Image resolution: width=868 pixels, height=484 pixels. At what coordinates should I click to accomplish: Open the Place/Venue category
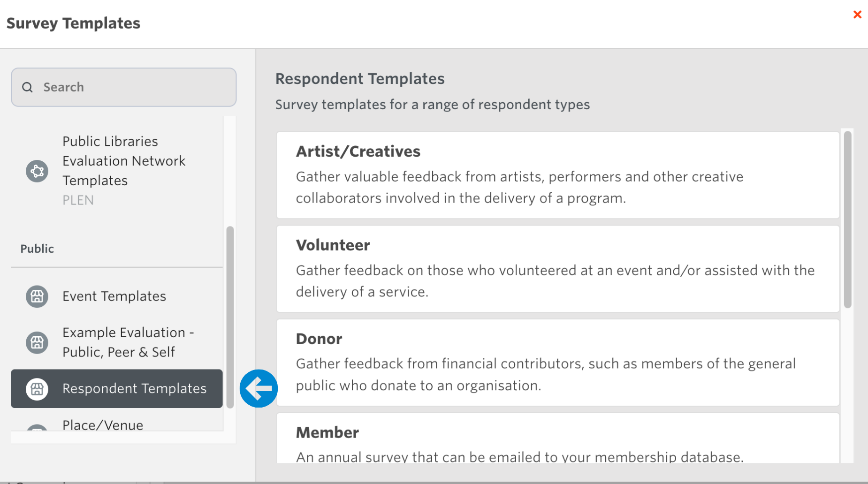coord(103,425)
